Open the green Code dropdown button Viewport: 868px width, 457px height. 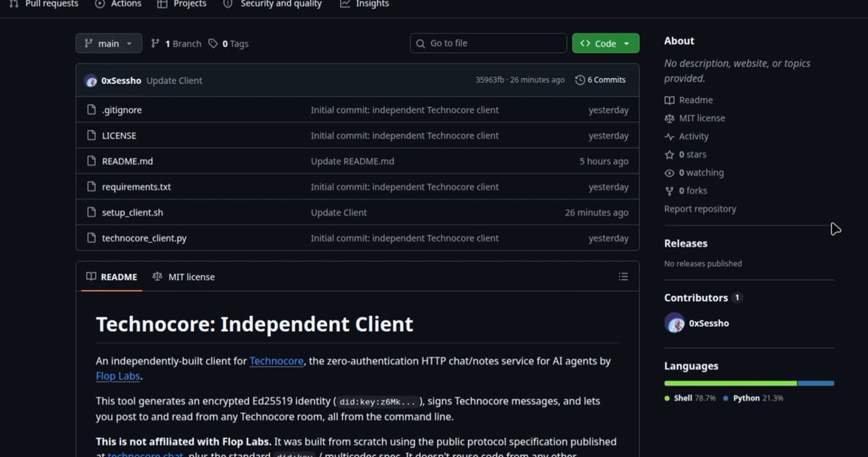(605, 43)
